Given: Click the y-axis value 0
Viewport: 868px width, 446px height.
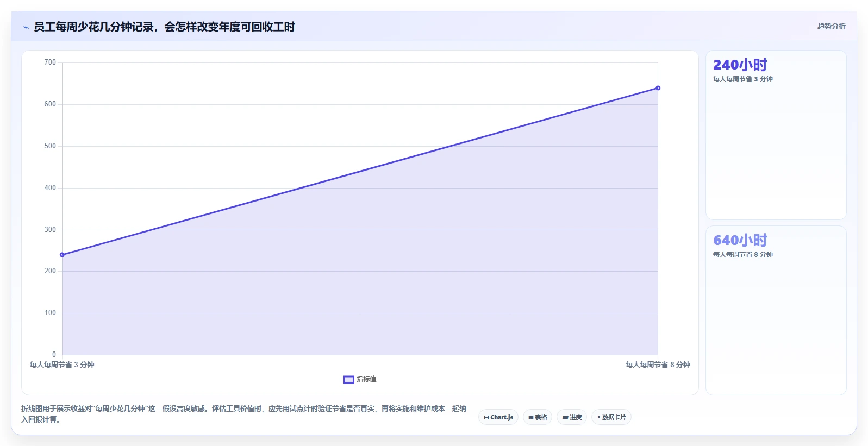Looking at the screenshot, I should [54, 355].
